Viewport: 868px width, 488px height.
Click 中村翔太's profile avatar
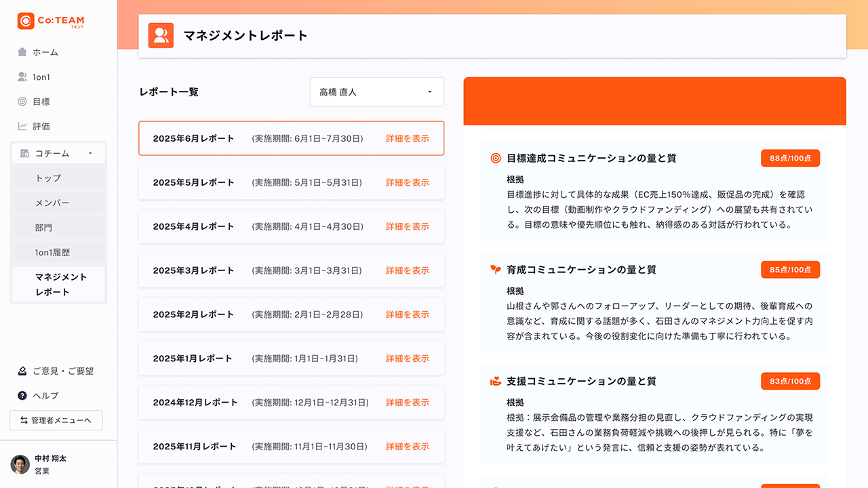[x=20, y=465]
